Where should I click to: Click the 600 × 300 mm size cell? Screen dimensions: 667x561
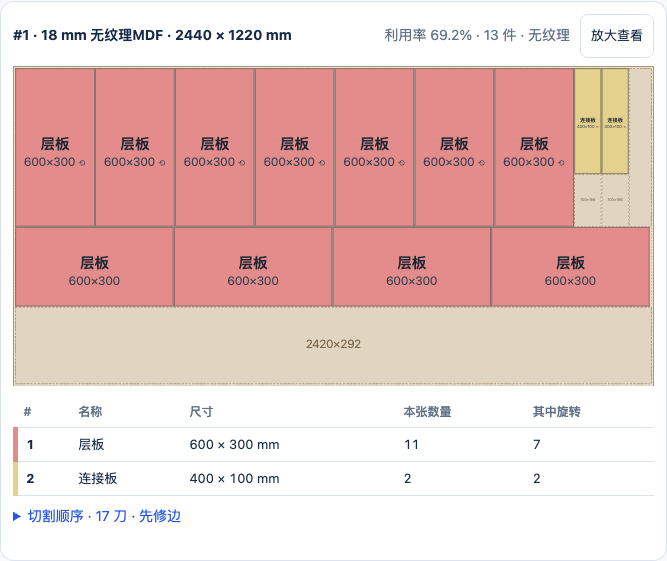click(234, 444)
